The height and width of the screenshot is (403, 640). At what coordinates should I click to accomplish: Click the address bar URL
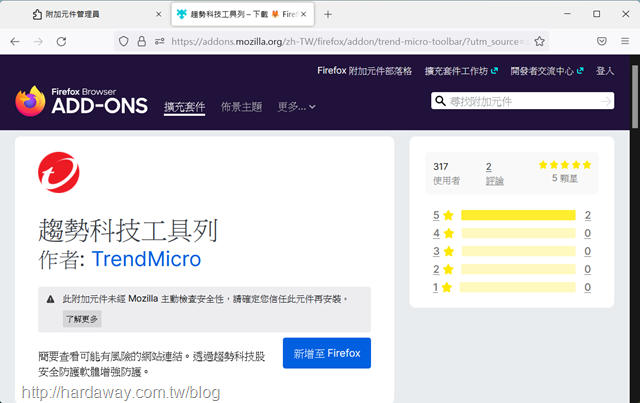click(350, 41)
